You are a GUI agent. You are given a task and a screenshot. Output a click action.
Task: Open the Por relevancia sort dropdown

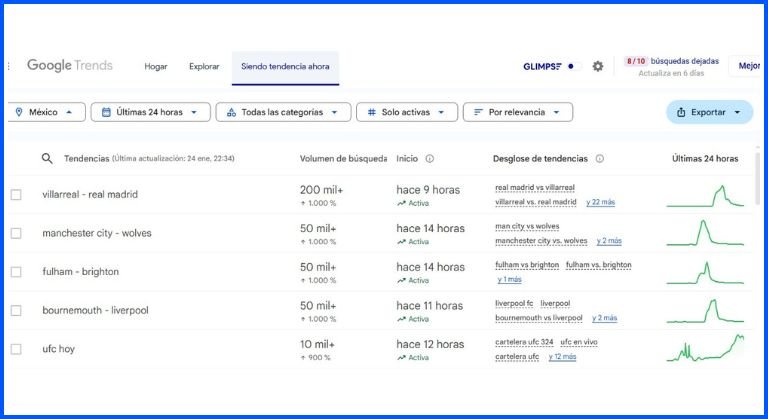pos(518,112)
